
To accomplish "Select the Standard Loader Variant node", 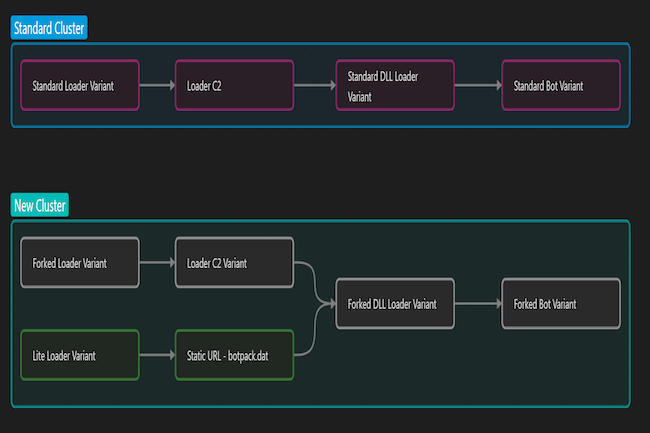I will point(80,86).
